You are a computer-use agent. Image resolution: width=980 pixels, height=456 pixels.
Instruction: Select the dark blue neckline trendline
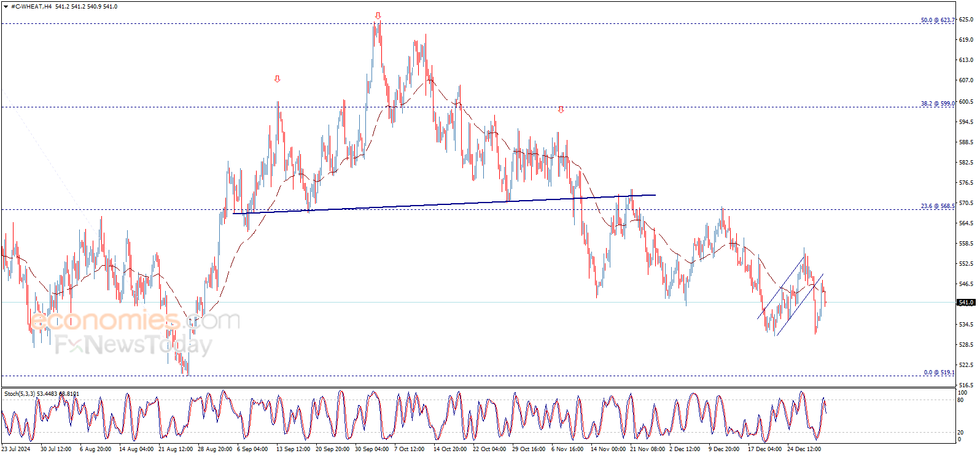click(x=445, y=204)
